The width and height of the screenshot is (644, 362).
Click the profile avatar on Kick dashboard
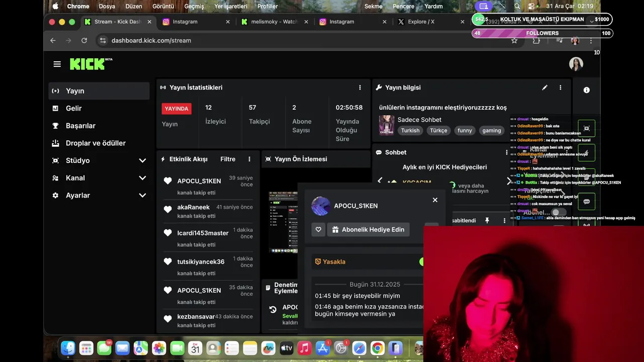[576, 64]
